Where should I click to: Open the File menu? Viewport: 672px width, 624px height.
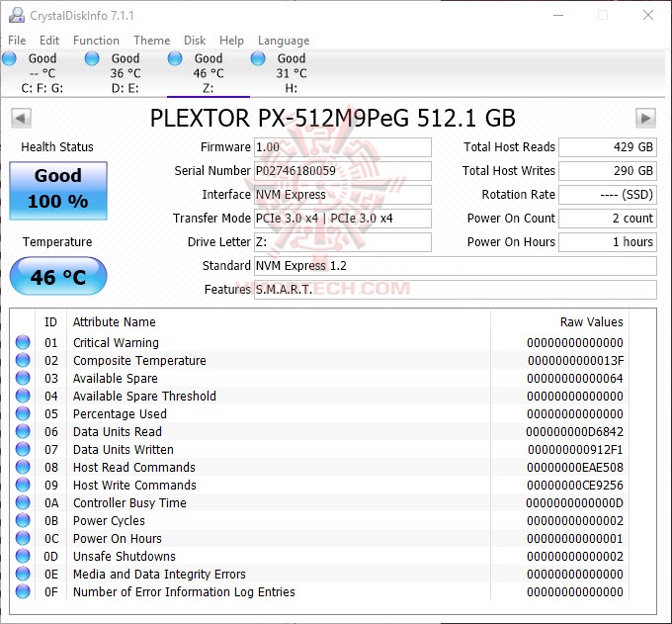coord(17,41)
